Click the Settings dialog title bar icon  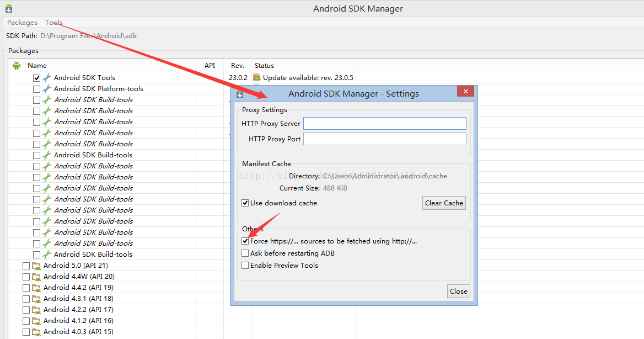click(239, 94)
